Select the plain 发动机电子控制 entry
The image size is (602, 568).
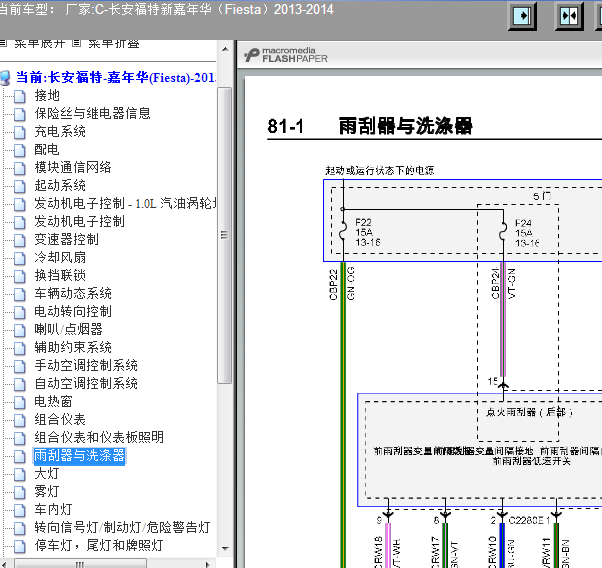click(x=79, y=222)
